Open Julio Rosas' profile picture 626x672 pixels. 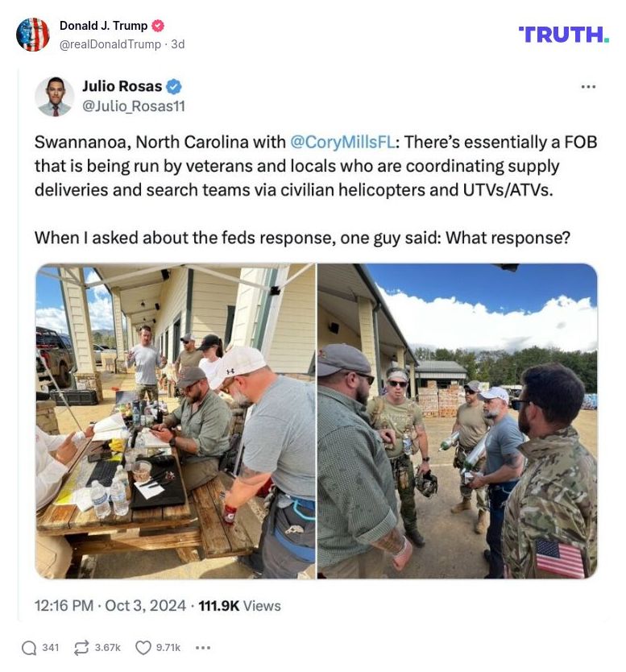55,97
